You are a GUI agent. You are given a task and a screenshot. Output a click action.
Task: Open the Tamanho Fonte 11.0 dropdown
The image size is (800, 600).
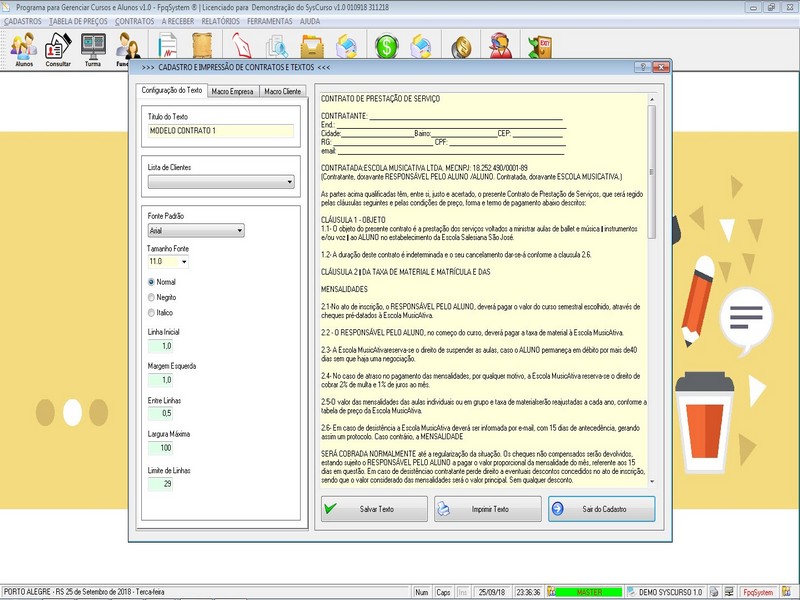[184, 262]
